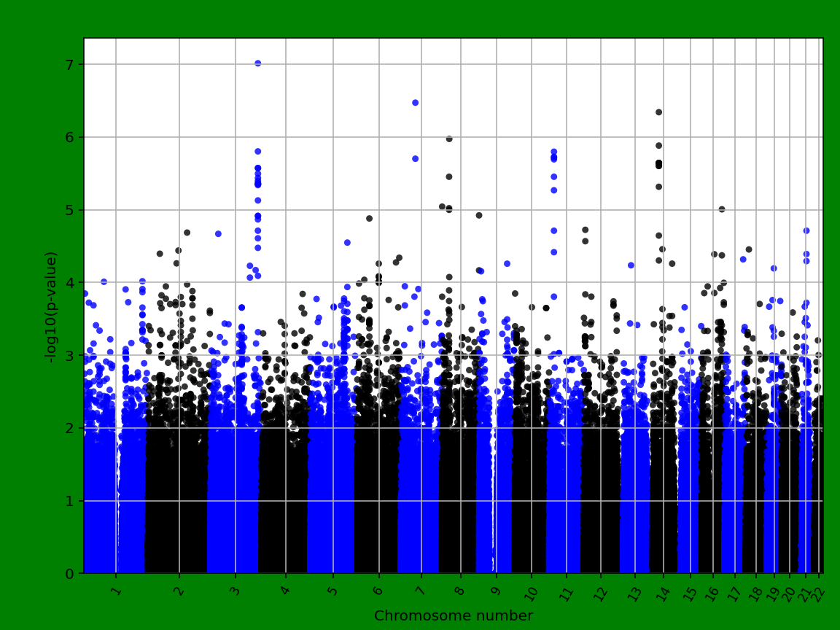Select the y-axis tick label 0
The width and height of the screenshot is (840, 630).
point(71,573)
